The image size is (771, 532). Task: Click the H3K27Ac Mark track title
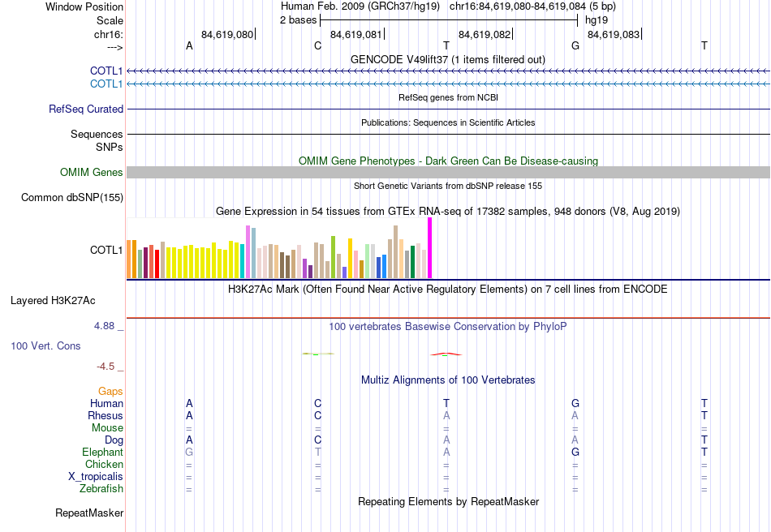click(447, 289)
